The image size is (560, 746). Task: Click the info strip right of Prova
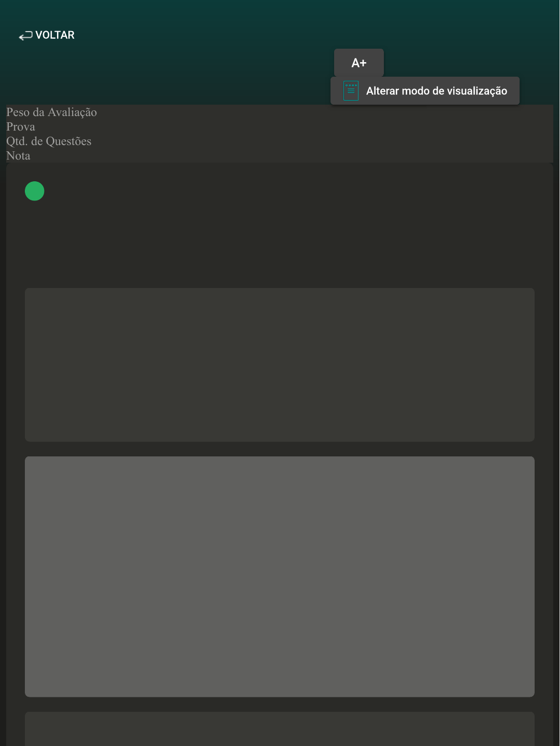pos(311,127)
